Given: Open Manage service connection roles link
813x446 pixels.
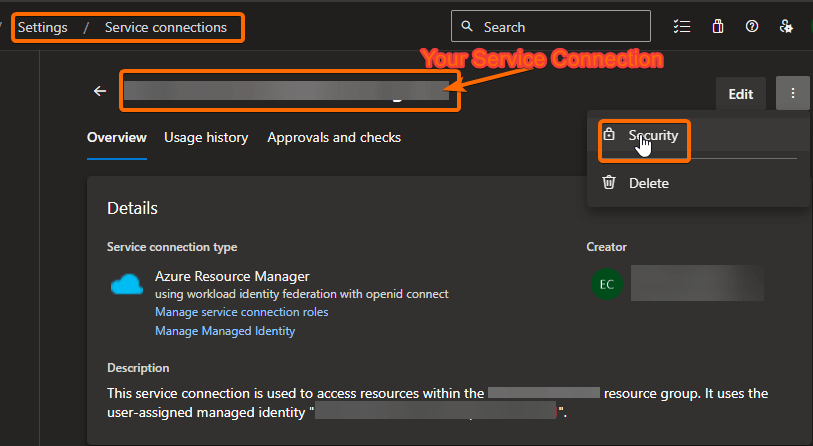Looking at the screenshot, I should click(x=241, y=312).
